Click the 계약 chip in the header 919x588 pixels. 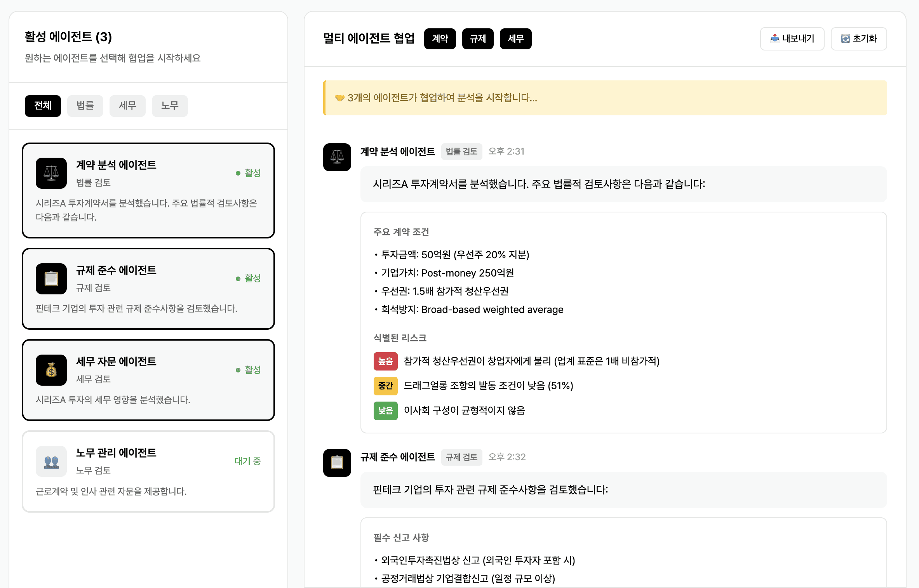coord(440,39)
